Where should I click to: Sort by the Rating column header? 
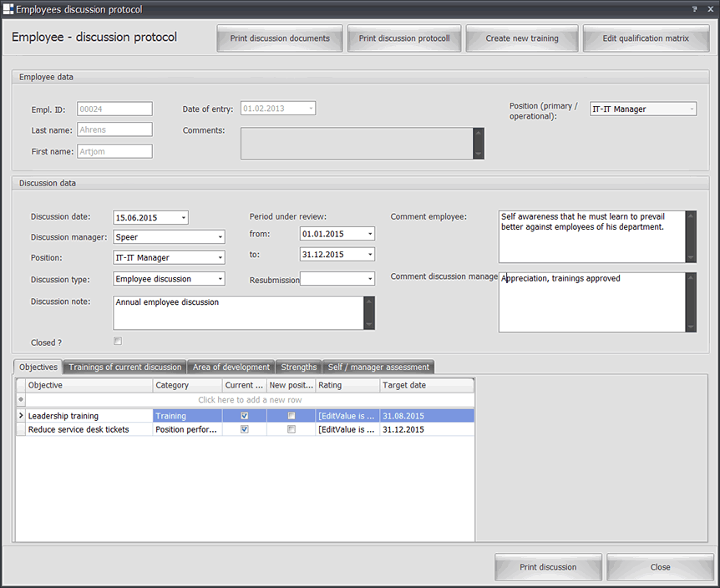(x=347, y=386)
